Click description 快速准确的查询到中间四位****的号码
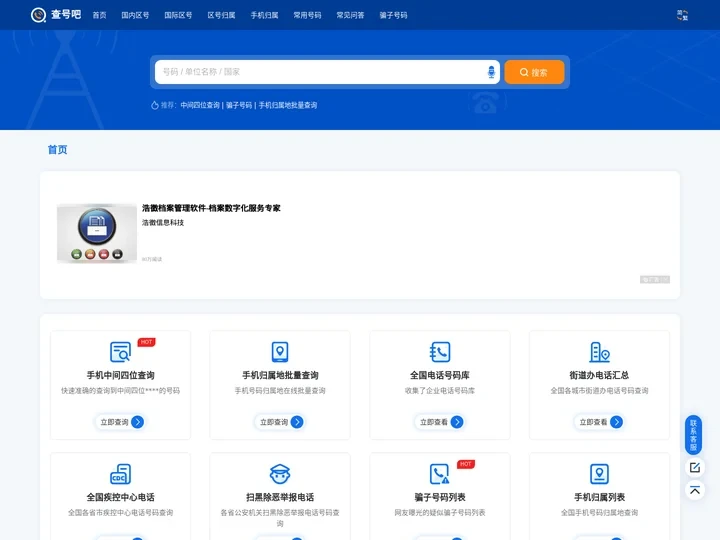The image size is (720, 540). [x=121, y=391]
